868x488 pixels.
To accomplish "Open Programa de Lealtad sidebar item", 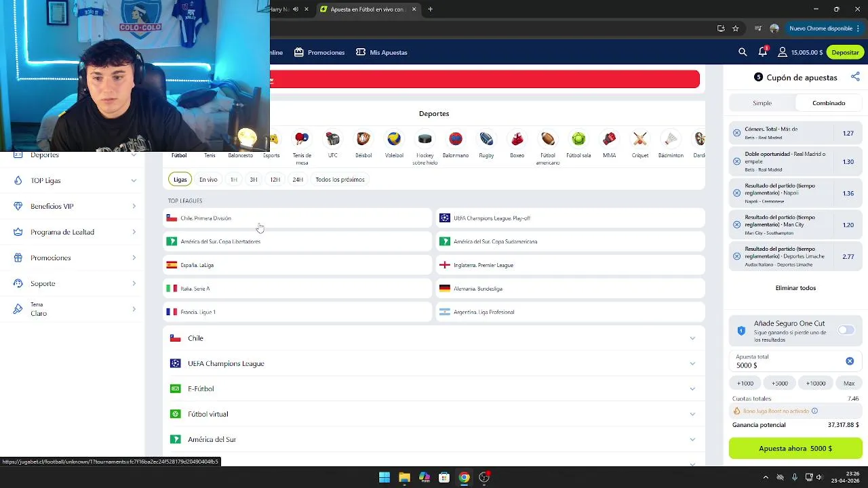I will 75,232.
